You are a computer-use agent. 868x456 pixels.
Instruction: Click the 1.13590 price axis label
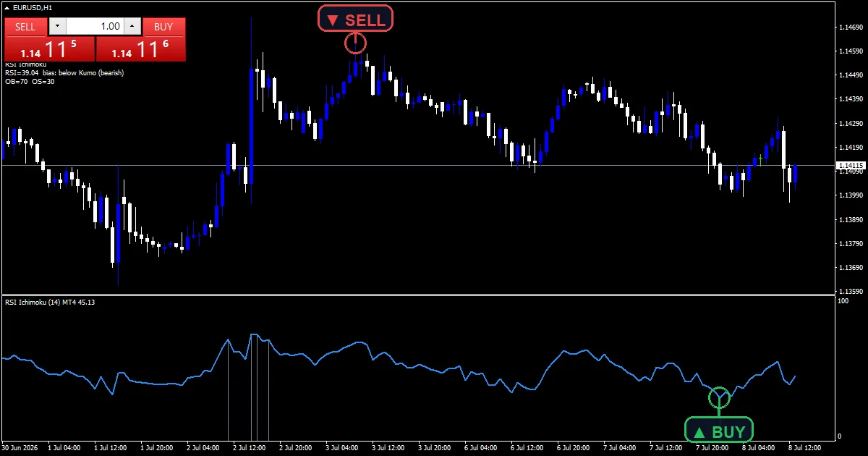pyautogui.click(x=851, y=292)
